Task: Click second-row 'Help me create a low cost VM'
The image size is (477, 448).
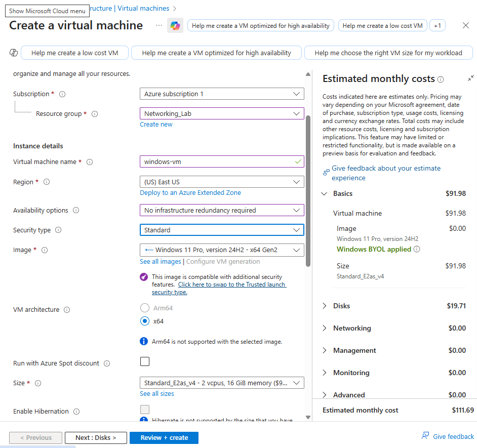Action: [74, 53]
